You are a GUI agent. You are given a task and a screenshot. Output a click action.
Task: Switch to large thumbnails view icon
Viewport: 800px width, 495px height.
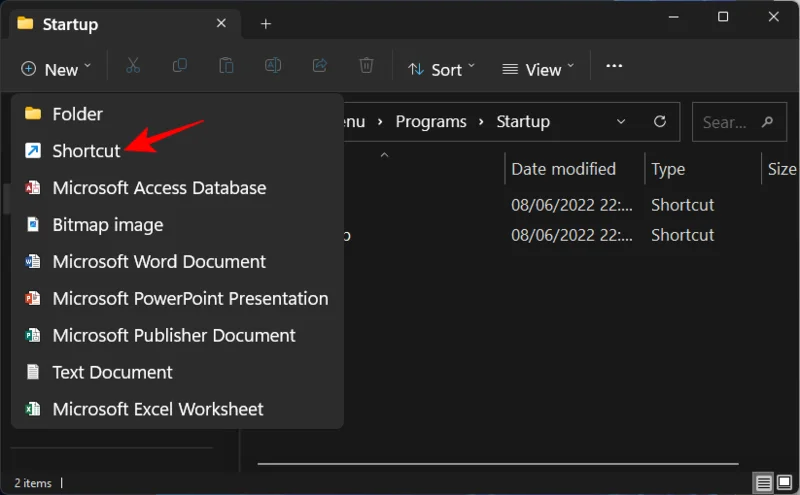pyautogui.click(x=784, y=482)
